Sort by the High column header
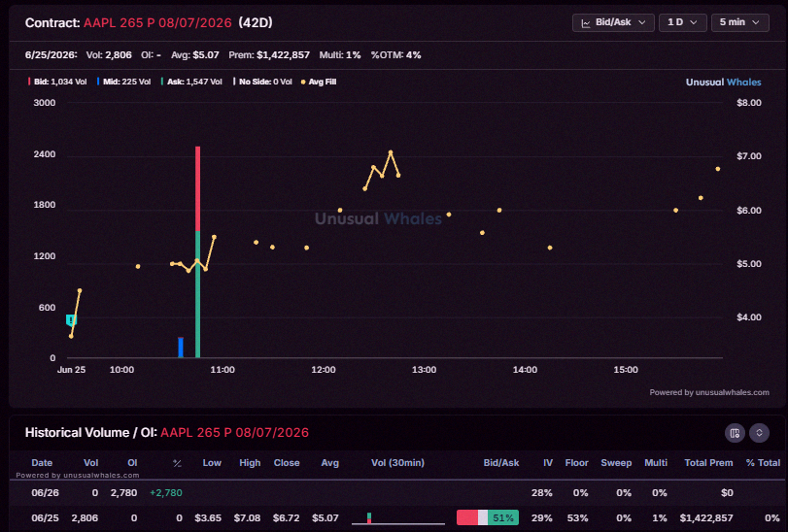 point(250,463)
